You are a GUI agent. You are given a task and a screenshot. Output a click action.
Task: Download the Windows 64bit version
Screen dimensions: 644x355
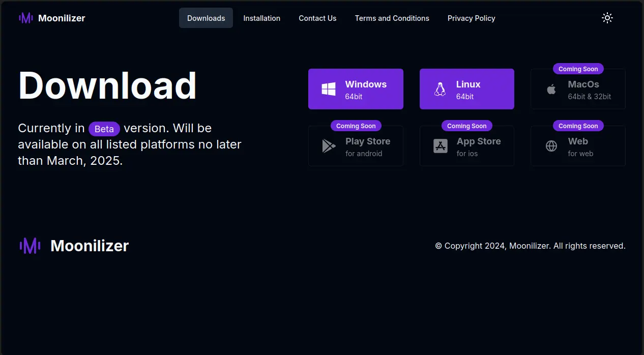coord(366,90)
